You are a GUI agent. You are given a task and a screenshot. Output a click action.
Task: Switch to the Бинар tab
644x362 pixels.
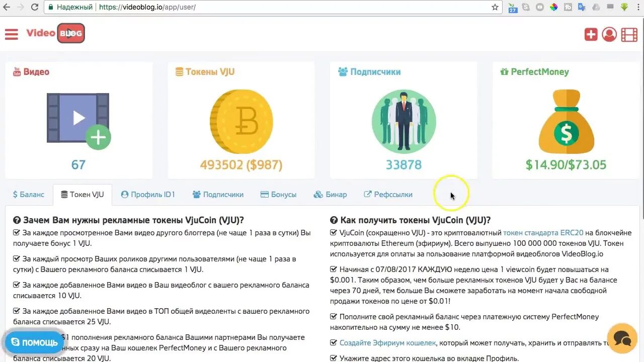(x=330, y=195)
